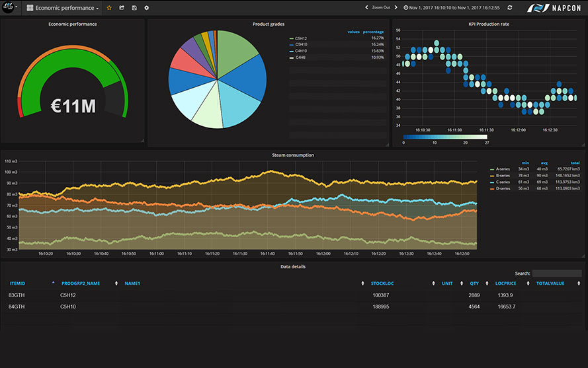Click the table Search input field
The image size is (588, 368).
pyautogui.click(x=557, y=273)
